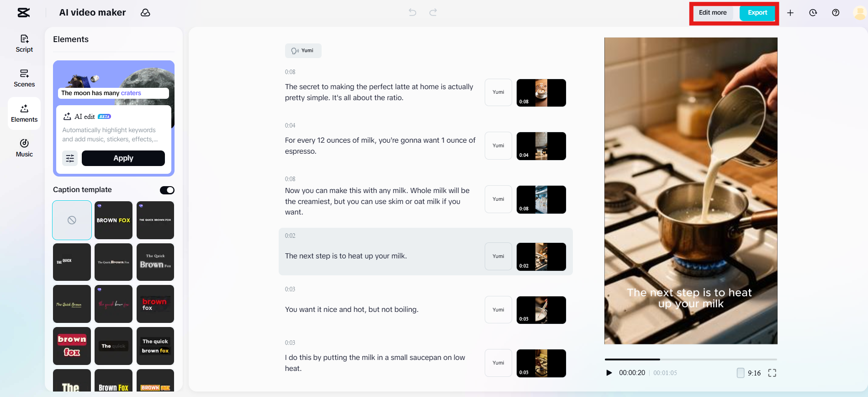Image resolution: width=868 pixels, height=397 pixels.
Task: Change Yumi voice for heat up milk line
Action: click(498, 257)
